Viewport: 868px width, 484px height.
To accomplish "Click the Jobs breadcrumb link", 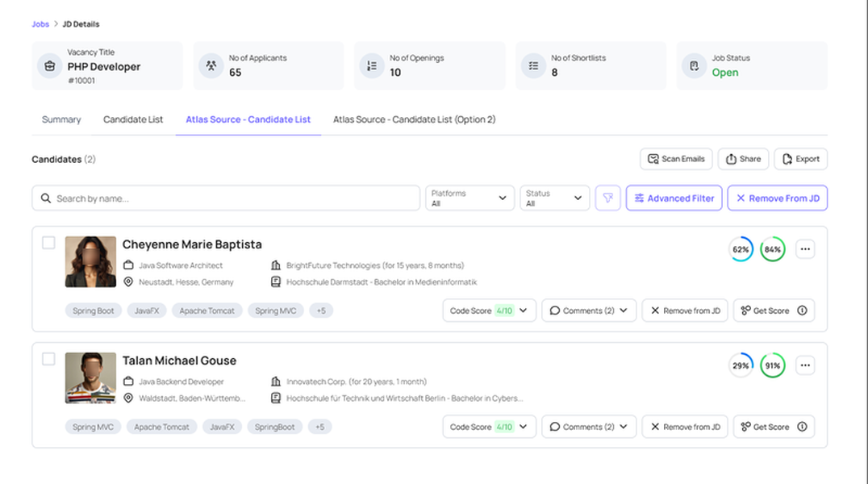I will pyautogui.click(x=40, y=24).
